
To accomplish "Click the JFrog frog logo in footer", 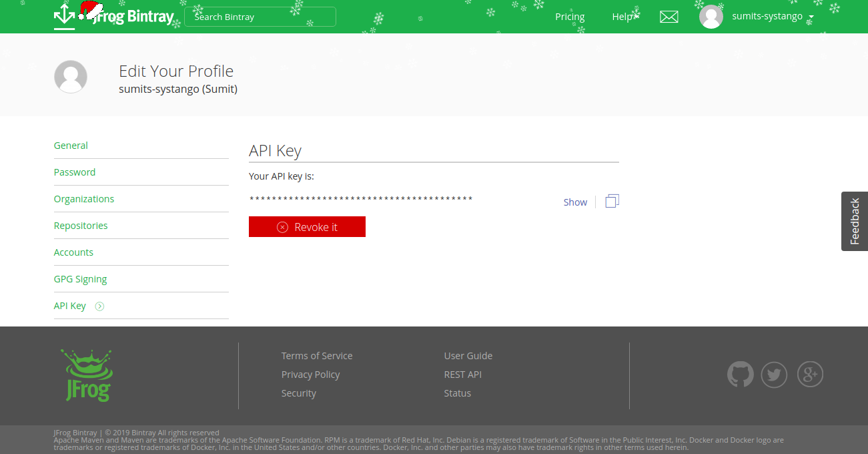I will pos(87,375).
